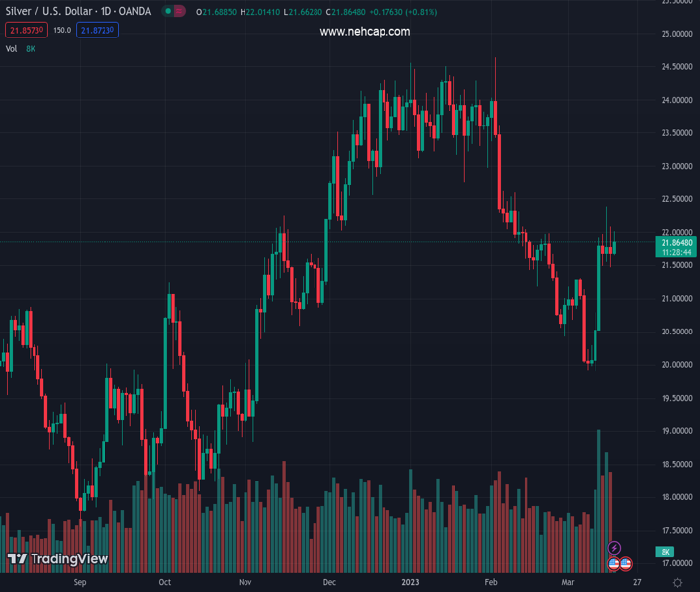Click the left US flag economic event icon

click(613, 563)
